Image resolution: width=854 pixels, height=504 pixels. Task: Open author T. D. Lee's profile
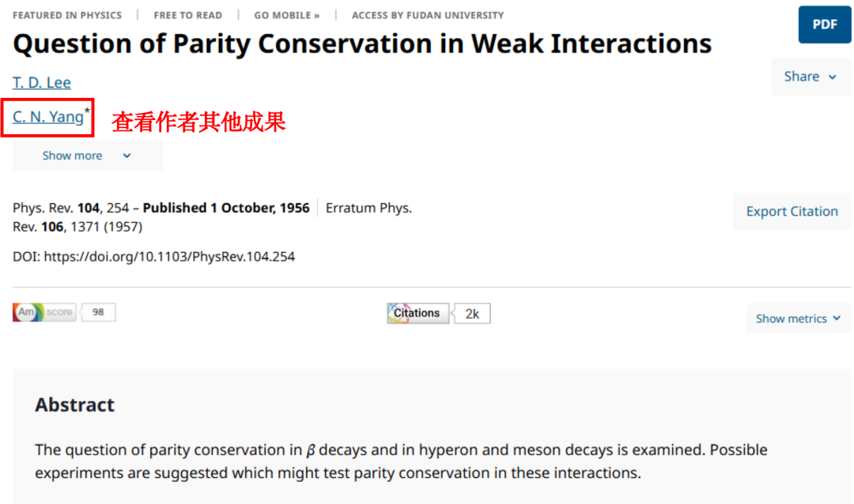(x=42, y=82)
